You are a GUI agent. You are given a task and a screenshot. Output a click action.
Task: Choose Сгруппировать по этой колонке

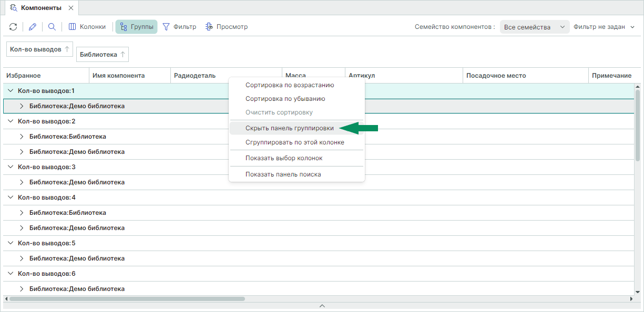(x=294, y=142)
